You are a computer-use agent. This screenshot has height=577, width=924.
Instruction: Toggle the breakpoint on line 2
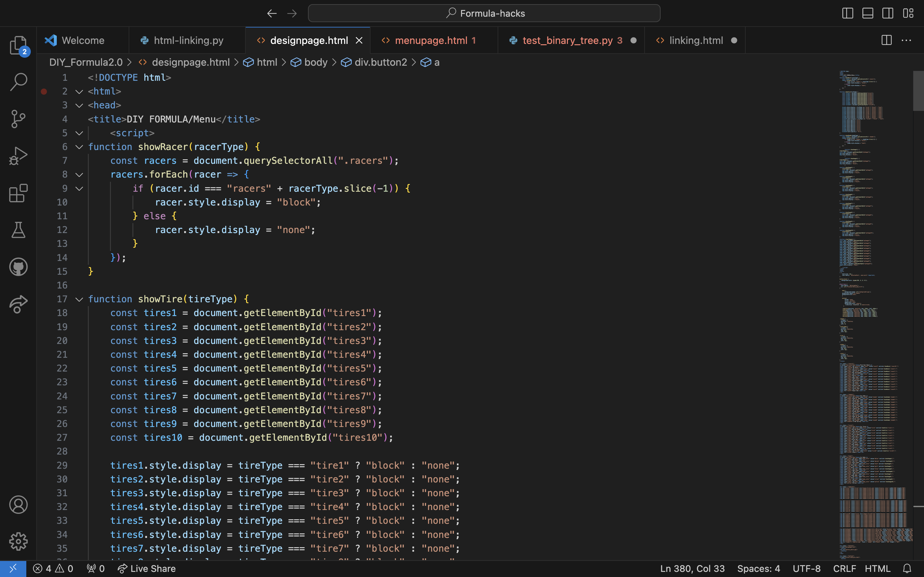click(44, 92)
